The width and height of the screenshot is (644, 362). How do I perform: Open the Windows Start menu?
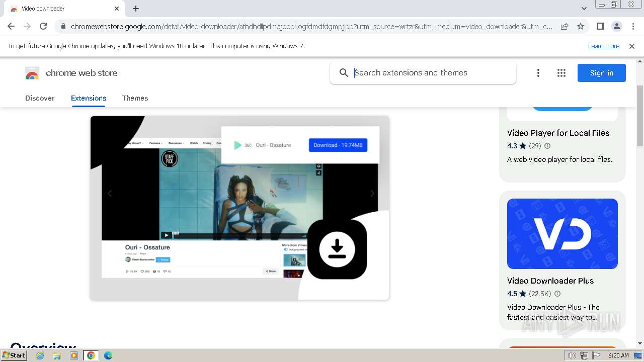[x=14, y=355]
